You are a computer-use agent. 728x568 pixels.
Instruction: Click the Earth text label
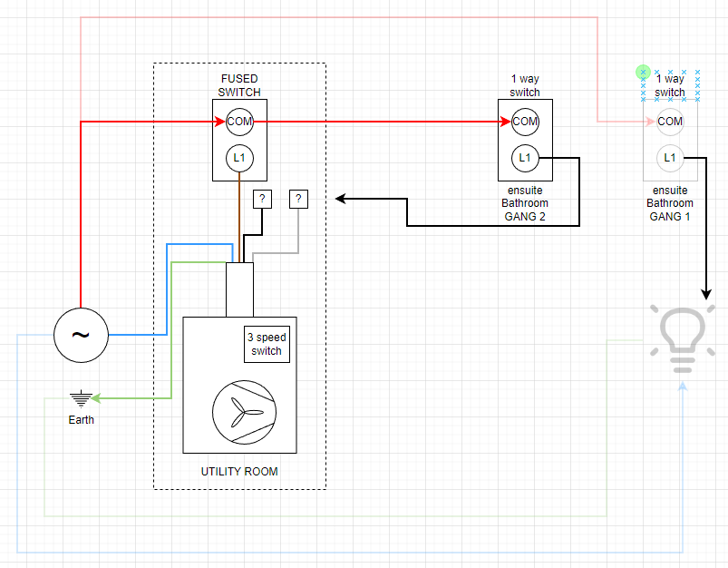(x=81, y=419)
